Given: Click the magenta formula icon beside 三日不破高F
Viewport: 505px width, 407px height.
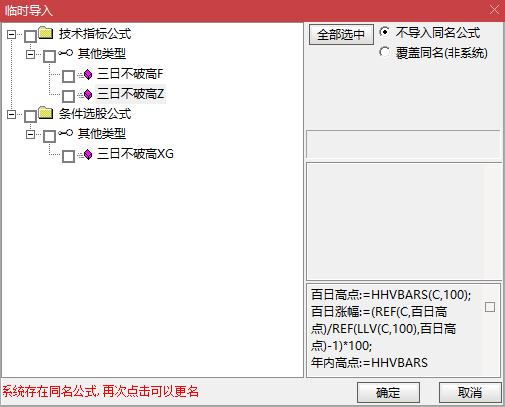Looking at the screenshot, I should tap(88, 75).
